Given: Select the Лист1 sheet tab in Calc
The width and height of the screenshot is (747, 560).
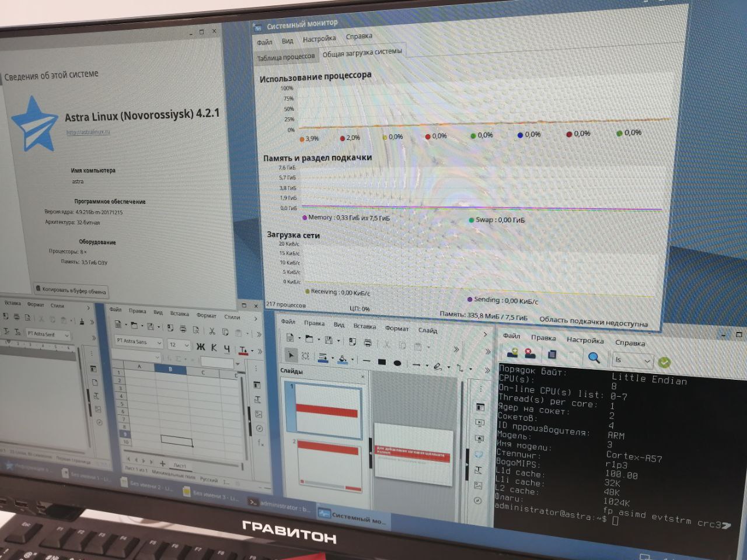Looking at the screenshot, I should (180, 466).
